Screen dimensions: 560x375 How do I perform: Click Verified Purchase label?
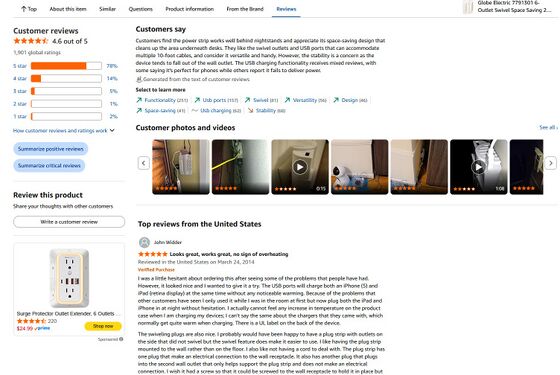[x=156, y=269]
